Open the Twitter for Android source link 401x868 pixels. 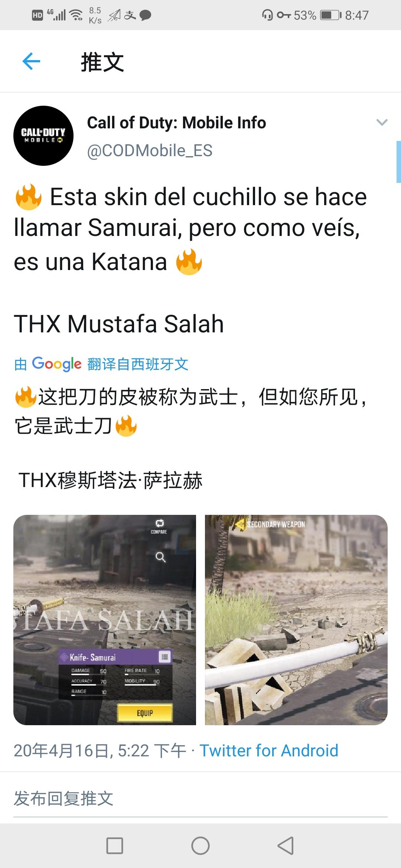(x=269, y=750)
